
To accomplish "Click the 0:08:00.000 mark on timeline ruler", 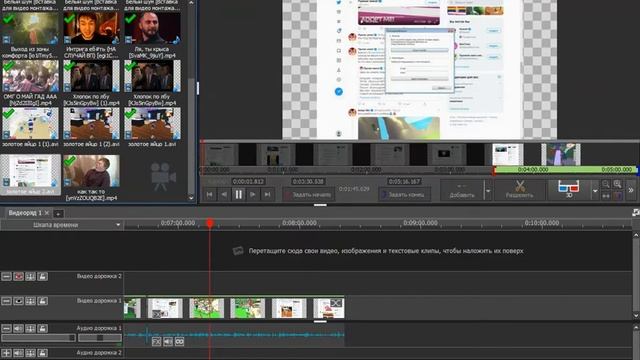I will pos(299,223).
